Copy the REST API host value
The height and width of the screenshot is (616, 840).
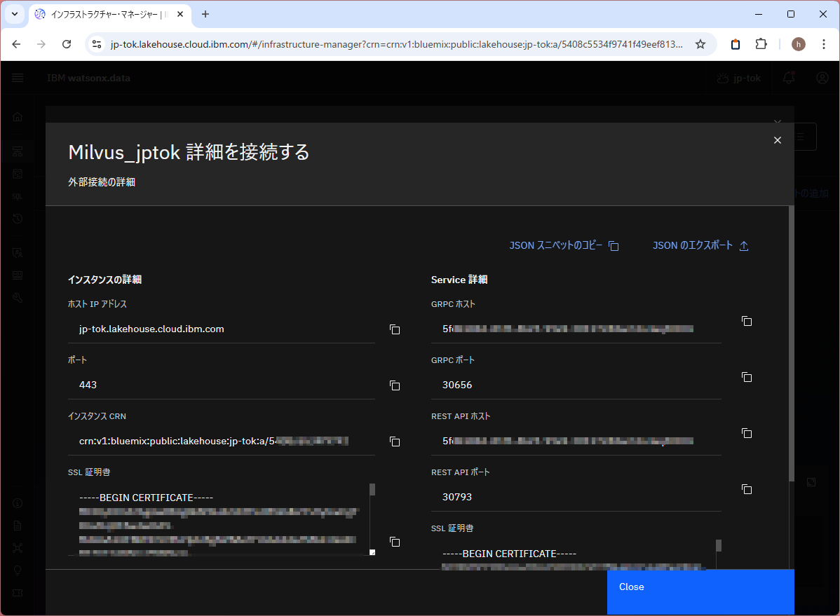tap(747, 433)
